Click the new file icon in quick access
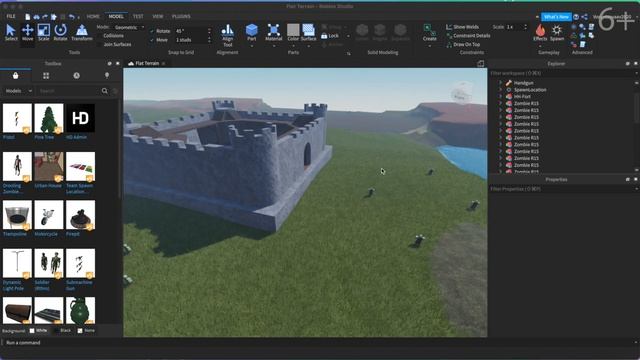The width and height of the screenshot is (640, 360). pos(28,17)
